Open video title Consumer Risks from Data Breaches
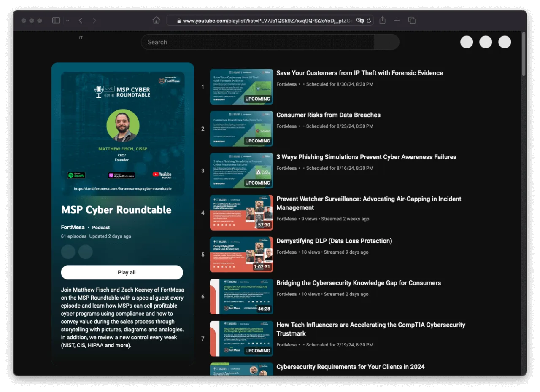 pos(328,115)
